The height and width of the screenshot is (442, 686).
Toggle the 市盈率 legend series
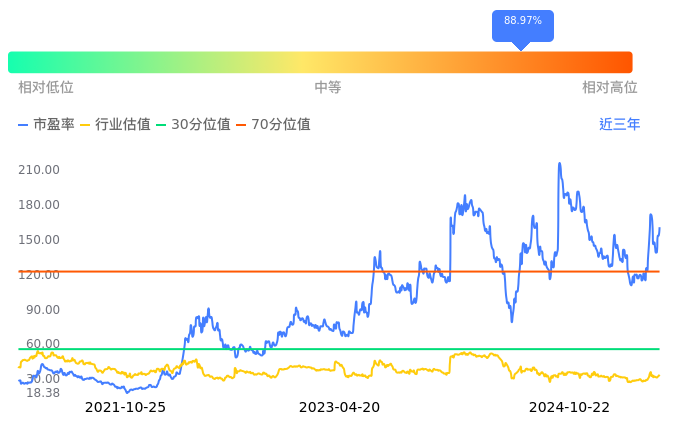(46, 125)
